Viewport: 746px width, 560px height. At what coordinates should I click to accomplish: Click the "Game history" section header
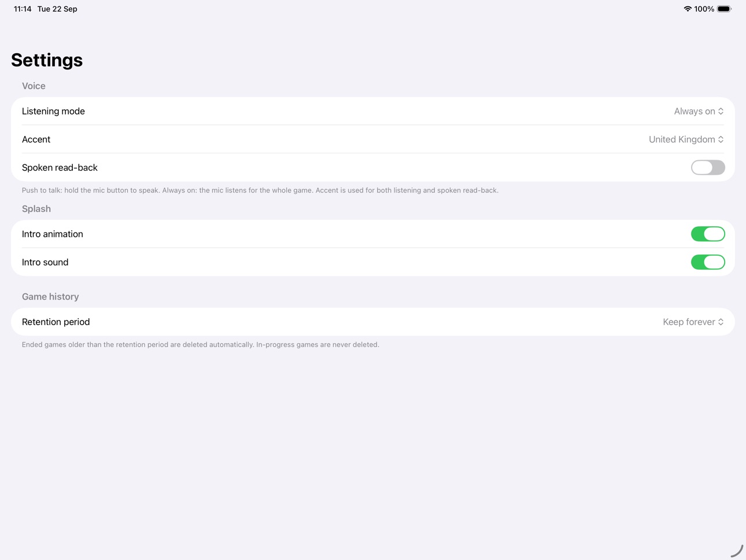tap(50, 297)
